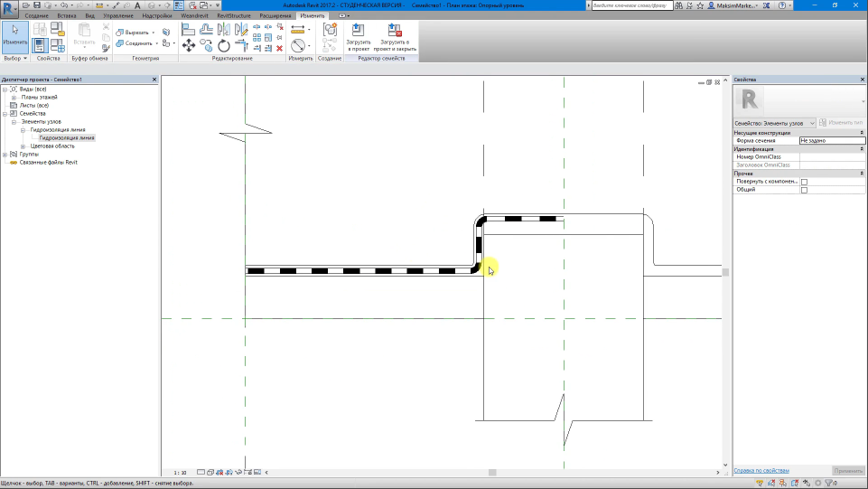Image resolution: width=868 pixels, height=489 pixels.
Task: Activate Trim/Extend to Corner tool
Action: (241, 45)
